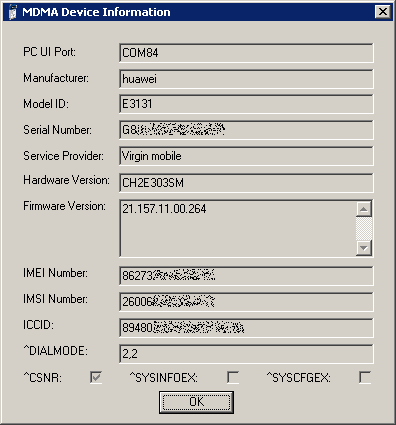Viewport: 396px width, 425px height.
Task: Click the Model ID field E3131
Action: [x=246, y=104]
